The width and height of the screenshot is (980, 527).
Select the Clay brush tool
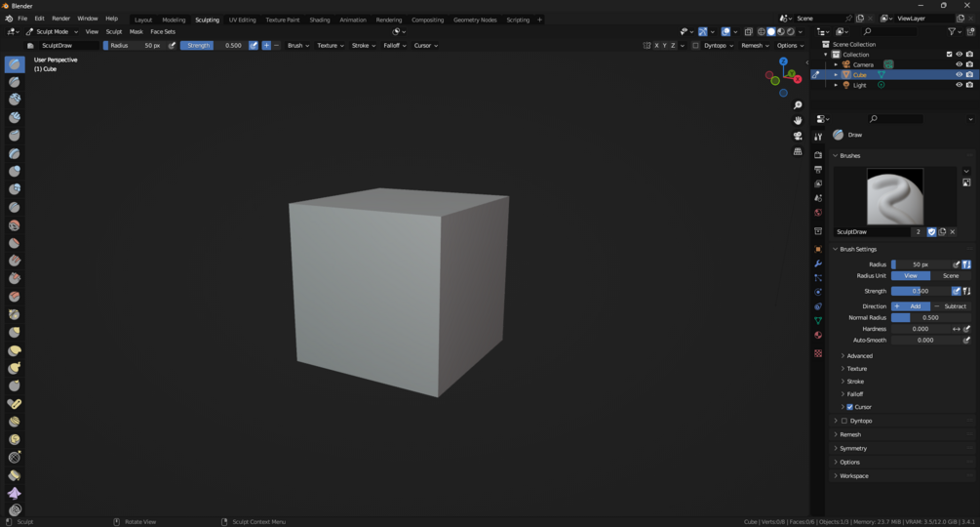pyautogui.click(x=15, y=100)
